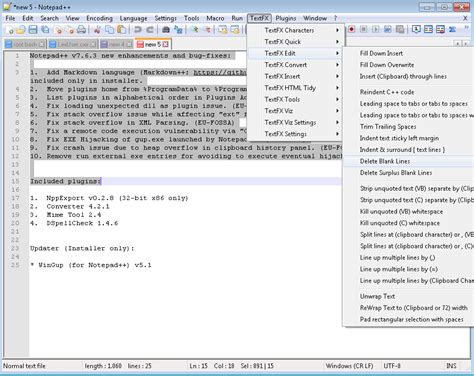
Task: Open the Language menu
Action: coord(133,18)
